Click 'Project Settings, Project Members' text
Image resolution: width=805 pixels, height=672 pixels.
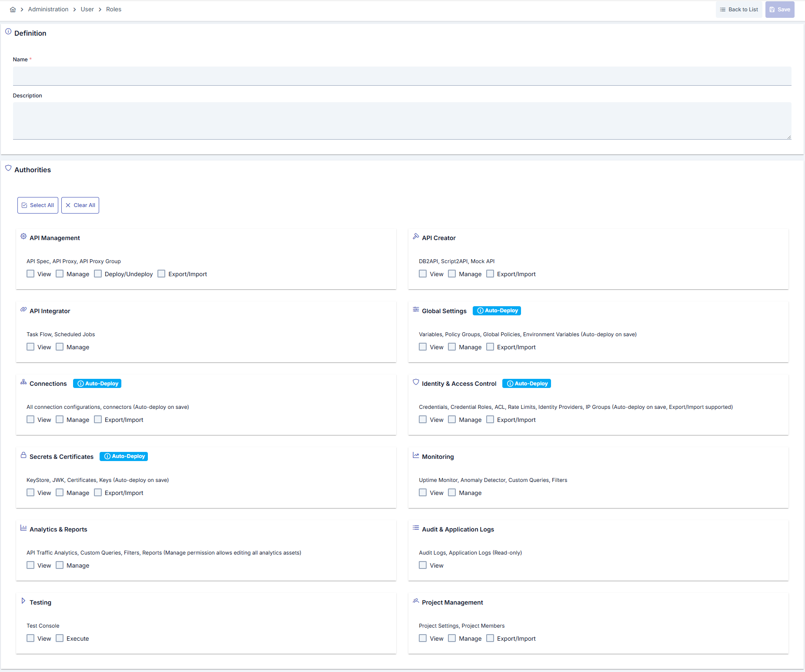pos(461,626)
